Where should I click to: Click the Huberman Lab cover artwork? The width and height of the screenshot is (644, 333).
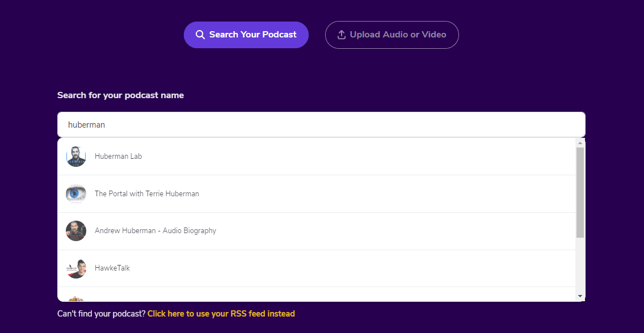click(76, 155)
